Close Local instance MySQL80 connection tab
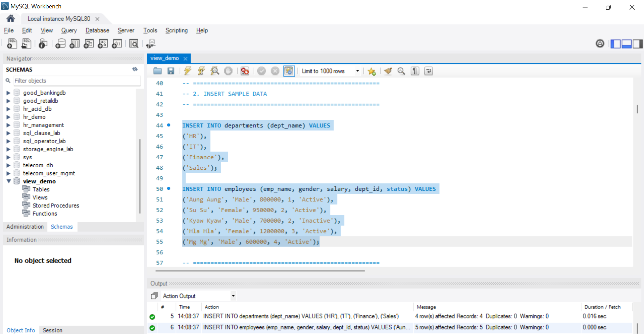 point(97,19)
